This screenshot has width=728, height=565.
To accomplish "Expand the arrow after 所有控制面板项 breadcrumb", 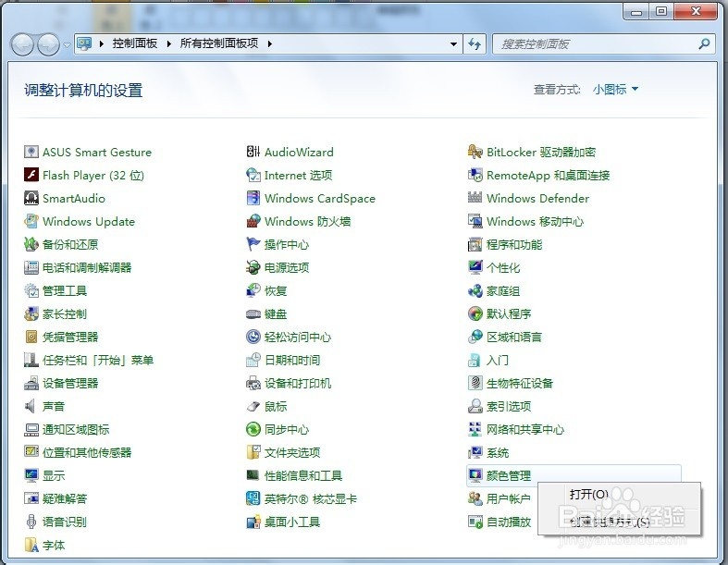I will click(x=270, y=43).
